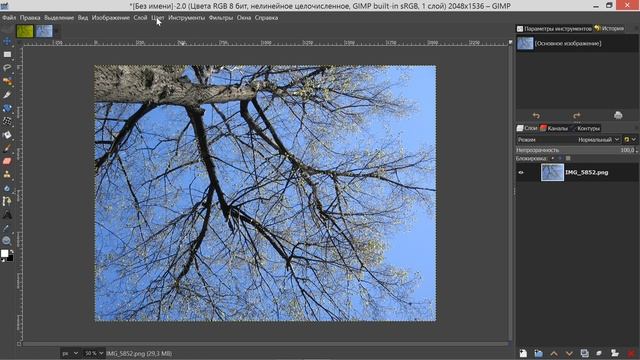640x360 pixels.
Task: Select the Eraser tool
Action: 7,161
